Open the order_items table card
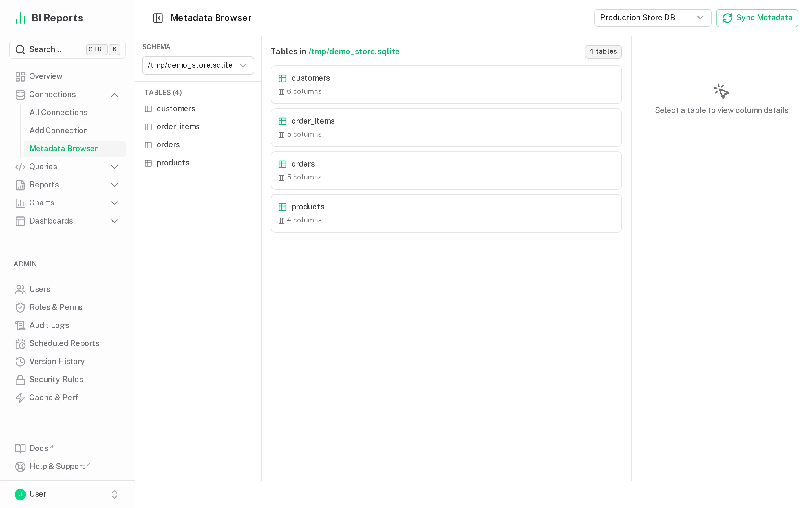Screen dimensions: 812x508 (x=446, y=128)
